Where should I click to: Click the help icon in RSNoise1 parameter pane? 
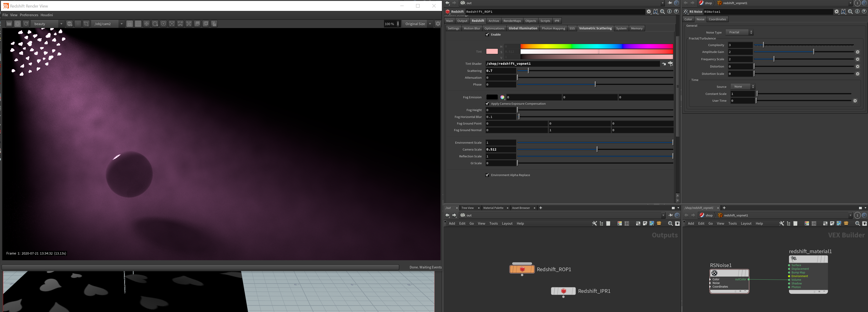[864, 11]
